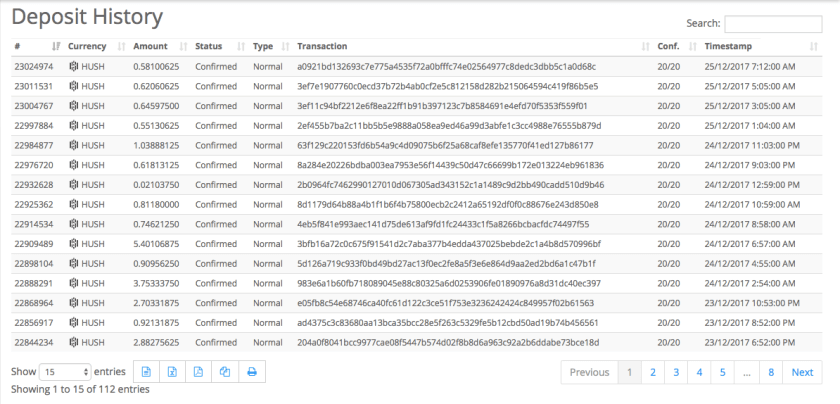Click the Next page button
This screenshot has width=840, height=404.
pos(802,372)
